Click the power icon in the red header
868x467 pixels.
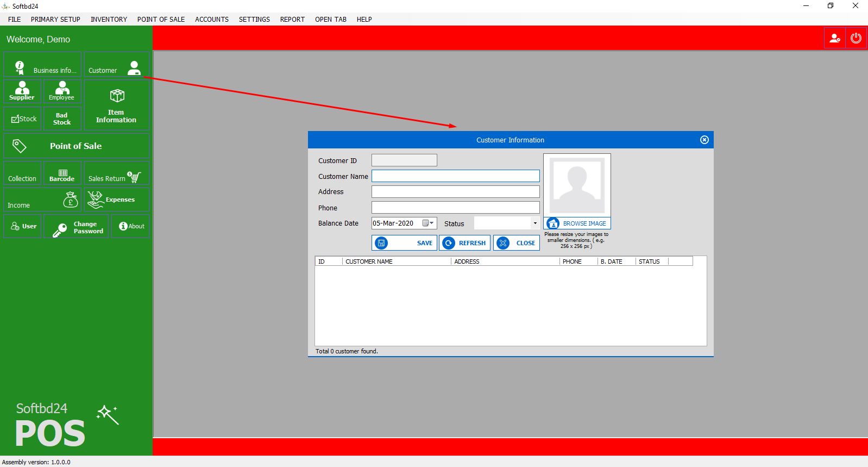(x=856, y=38)
